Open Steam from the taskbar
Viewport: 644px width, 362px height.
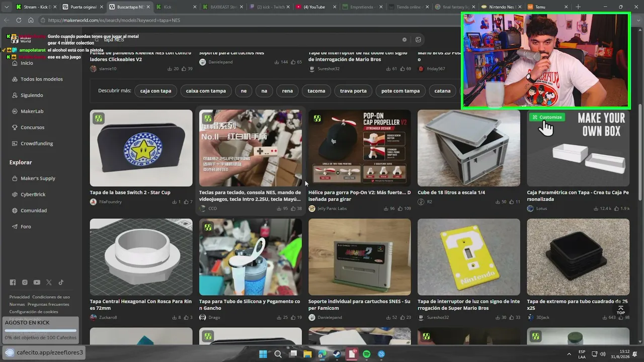tap(337, 354)
